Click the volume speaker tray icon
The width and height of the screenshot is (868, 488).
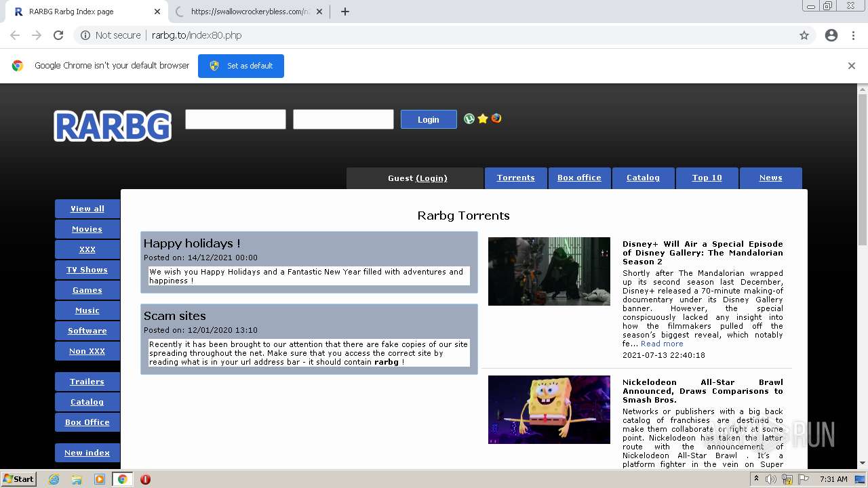point(771,479)
